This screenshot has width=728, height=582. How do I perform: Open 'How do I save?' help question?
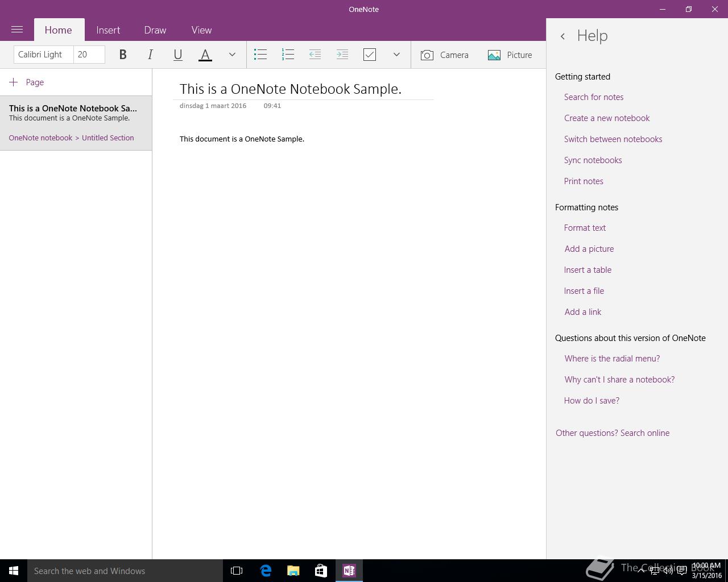pyautogui.click(x=591, y=401)
